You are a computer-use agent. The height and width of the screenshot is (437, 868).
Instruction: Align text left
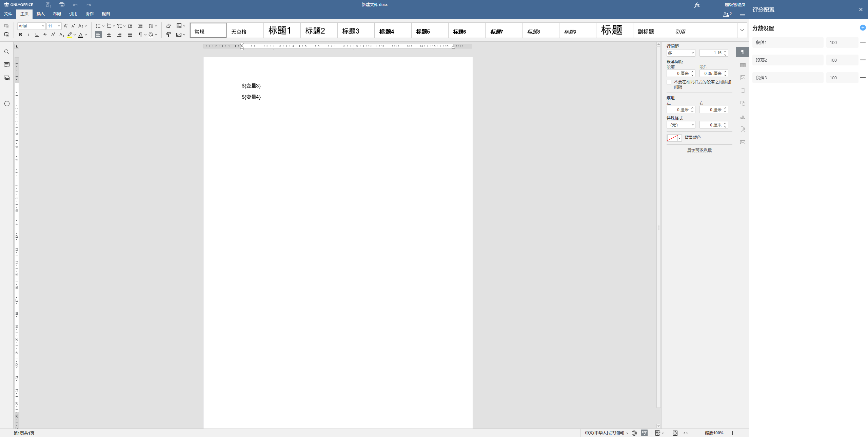click(98, 35)
